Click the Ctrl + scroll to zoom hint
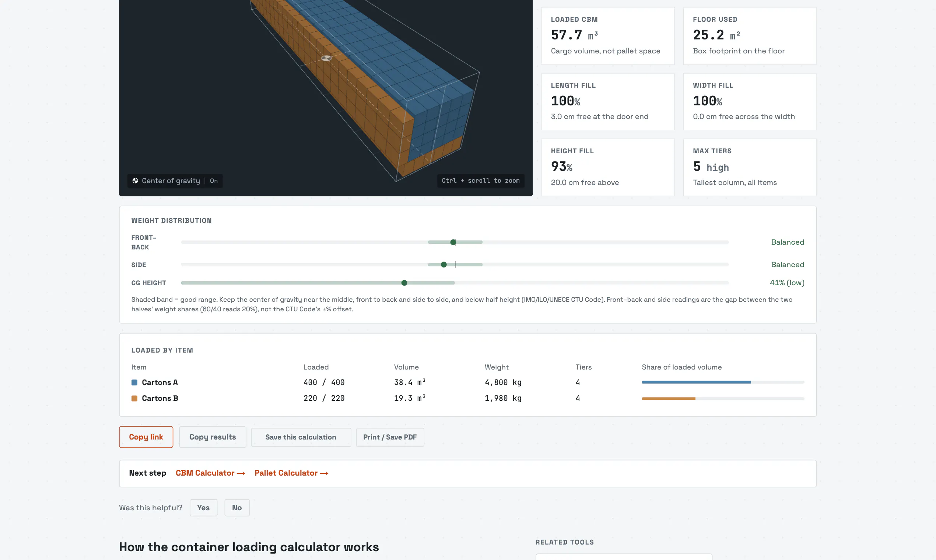Screen dimensions: 936x560 click(x=480, y=181)
